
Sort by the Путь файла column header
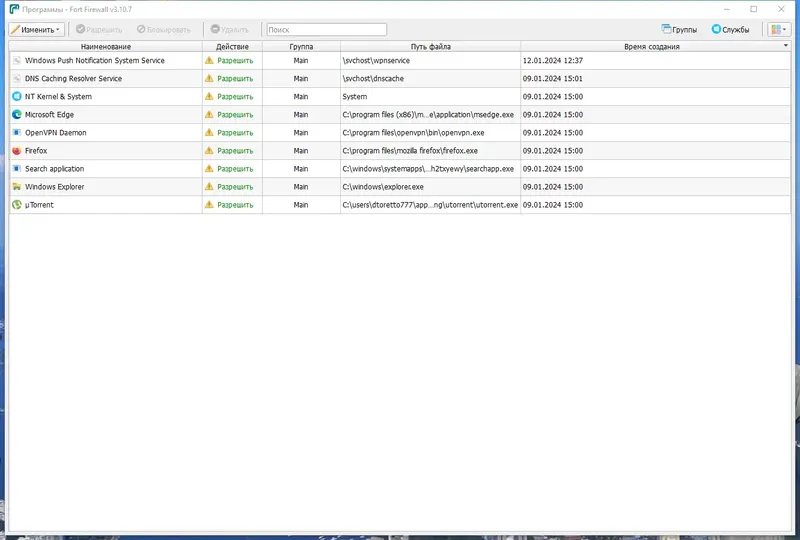431,46
